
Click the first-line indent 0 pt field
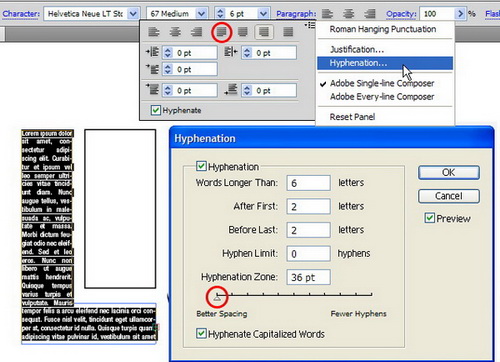[195, 69]
